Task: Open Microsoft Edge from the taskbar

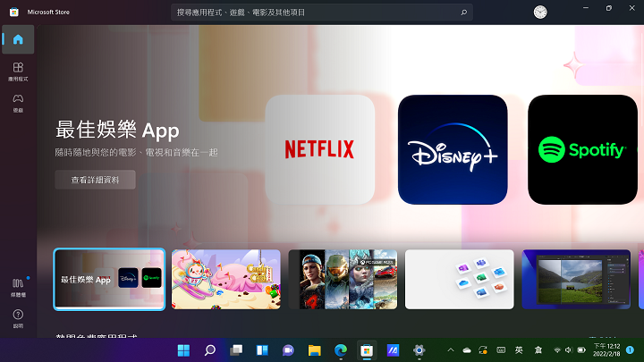Action: click(x=341, y=350)
